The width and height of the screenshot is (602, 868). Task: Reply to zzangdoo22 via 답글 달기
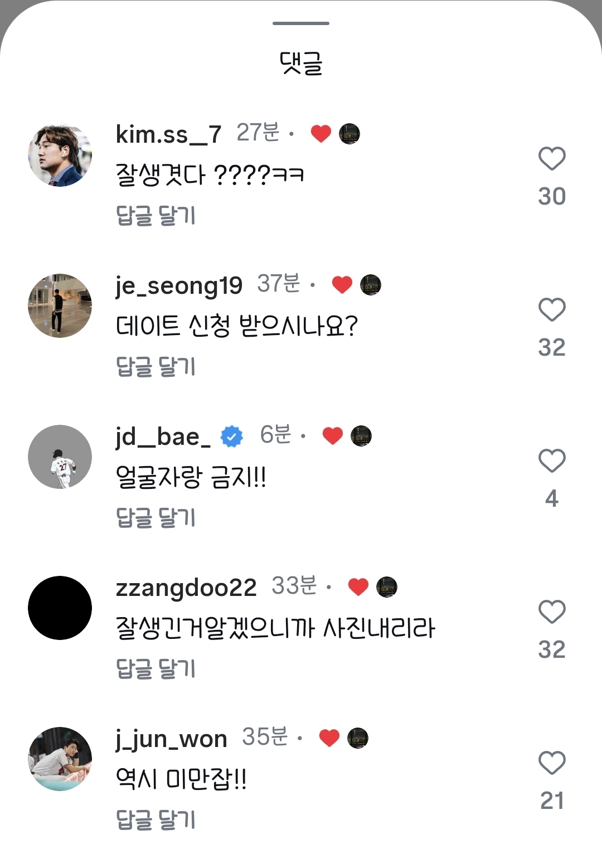click(156, 668)
